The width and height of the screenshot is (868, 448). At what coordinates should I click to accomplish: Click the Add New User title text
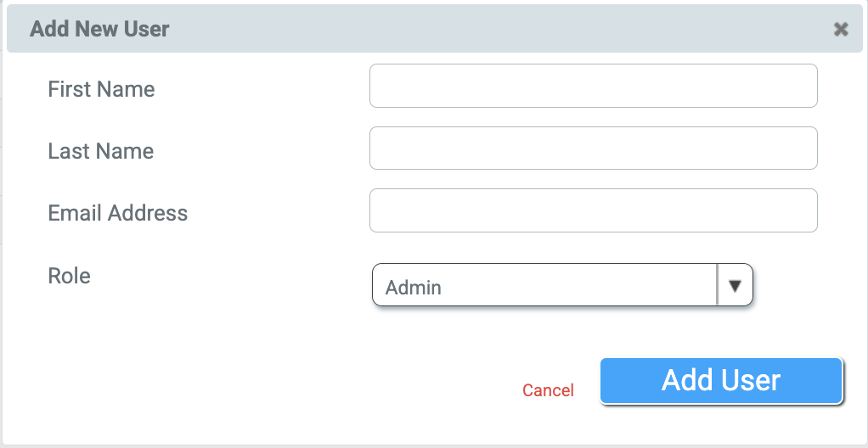point(99,29)
